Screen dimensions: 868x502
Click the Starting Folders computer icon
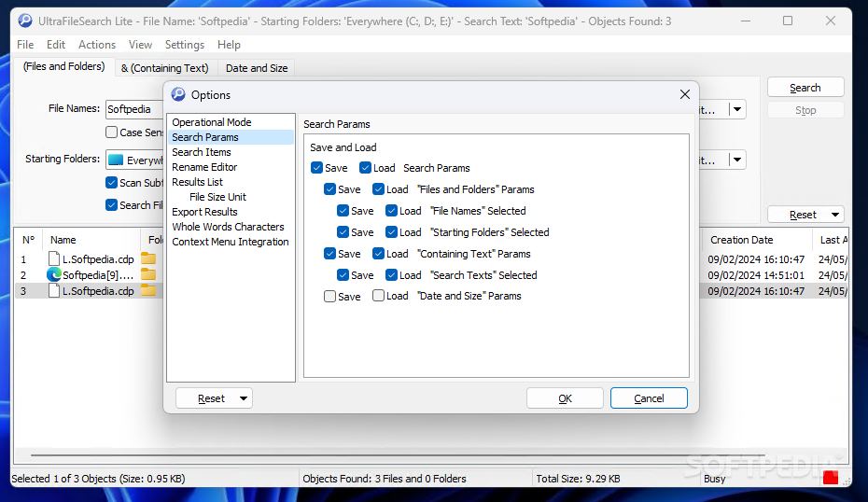click(x=116, y=160)
